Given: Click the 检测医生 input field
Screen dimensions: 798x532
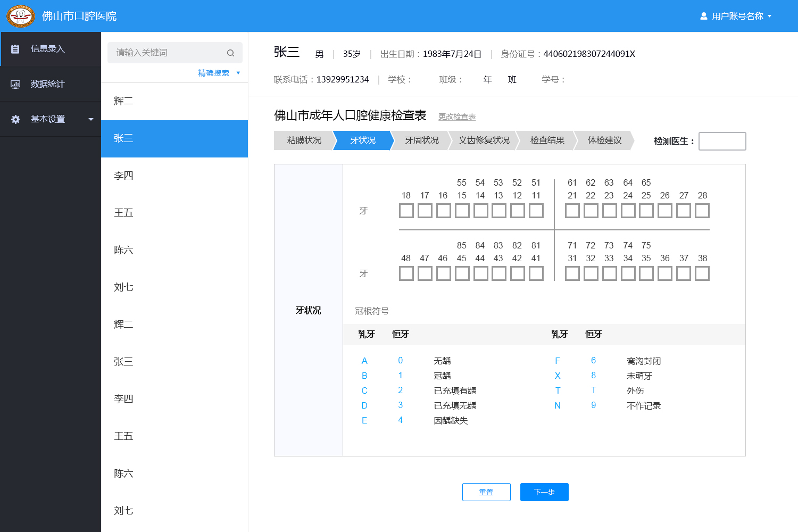Looking at the screenshot, I should pyautogui.click(x=722, y=141).
